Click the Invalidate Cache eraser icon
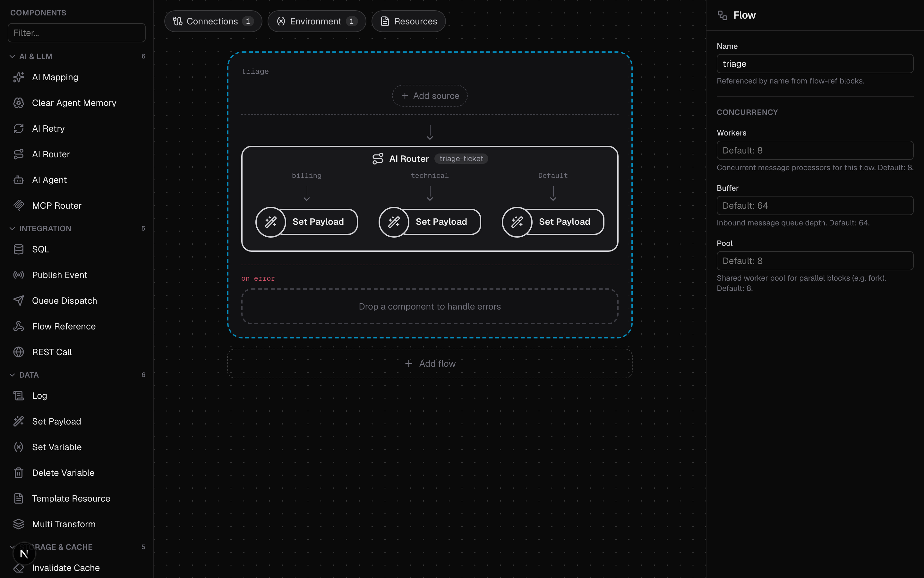924x578 pixels. pyautogui.click(x=19, y=569)
